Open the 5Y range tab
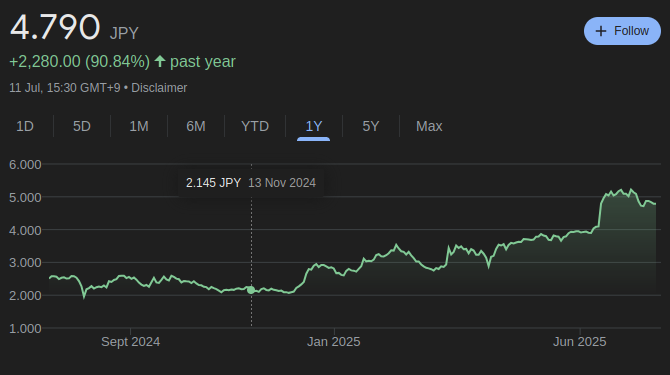This screenshot has height=375, width=670. (370, 126)
